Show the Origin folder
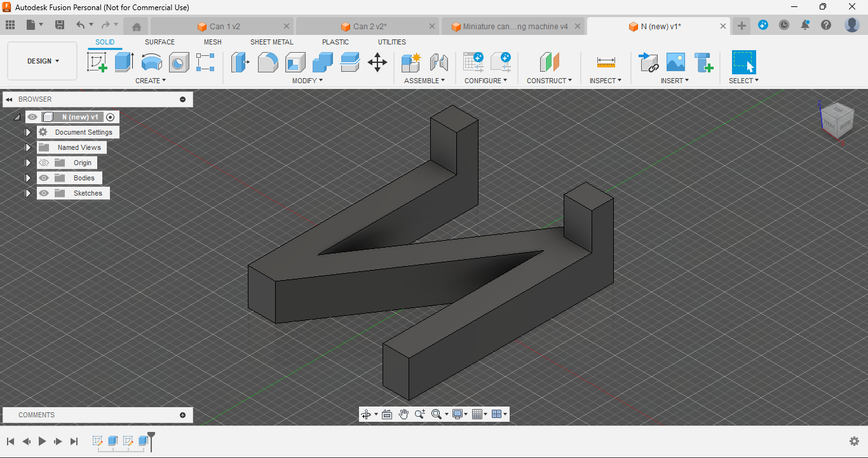This screenshot has width=868, height=458. pos(43,163)
